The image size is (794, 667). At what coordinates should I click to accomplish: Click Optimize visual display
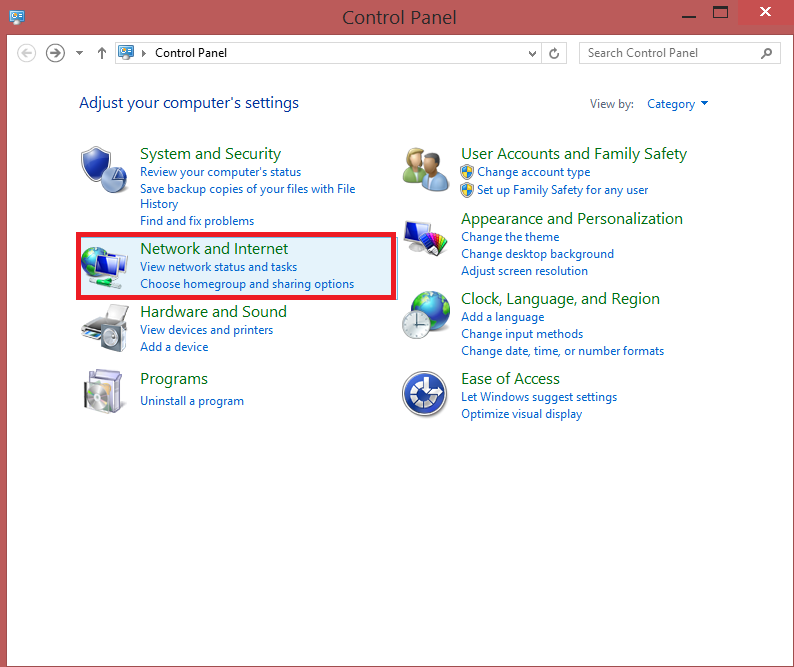click(522, 414)
